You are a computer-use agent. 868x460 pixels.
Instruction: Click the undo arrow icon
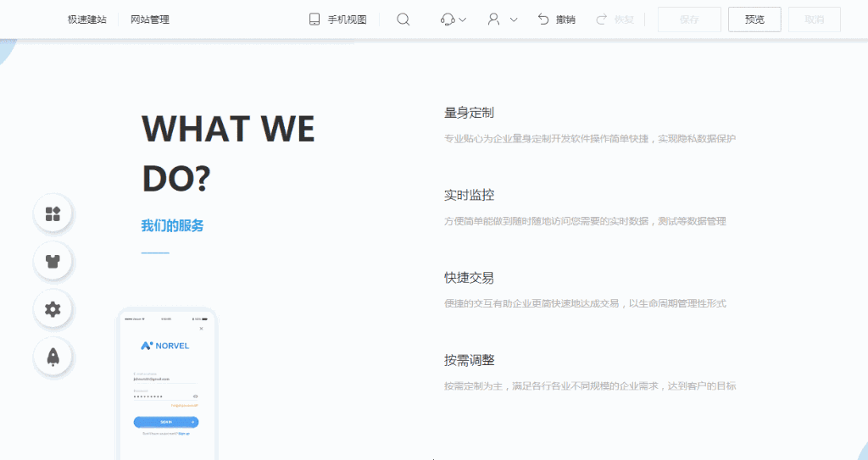click(x=543, y=19)
